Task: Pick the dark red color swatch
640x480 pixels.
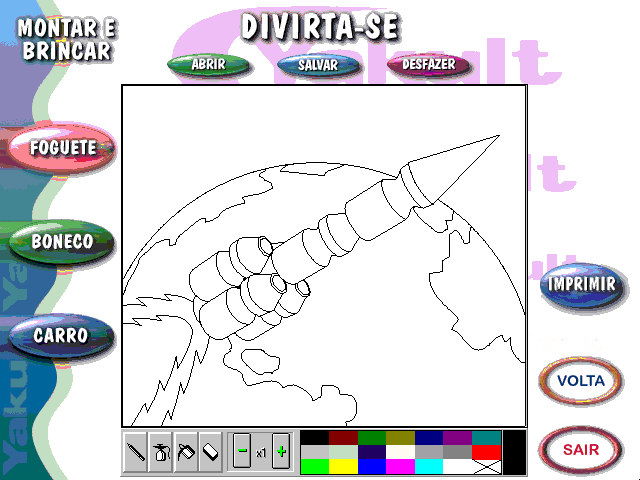Action: [x=343, y=438]
